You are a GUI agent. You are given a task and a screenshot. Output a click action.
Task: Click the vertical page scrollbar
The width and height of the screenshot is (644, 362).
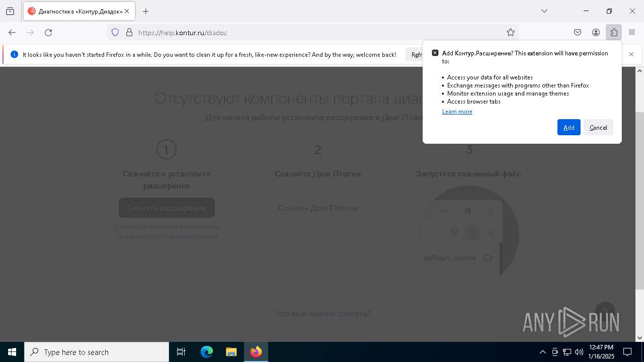point(640,201)
